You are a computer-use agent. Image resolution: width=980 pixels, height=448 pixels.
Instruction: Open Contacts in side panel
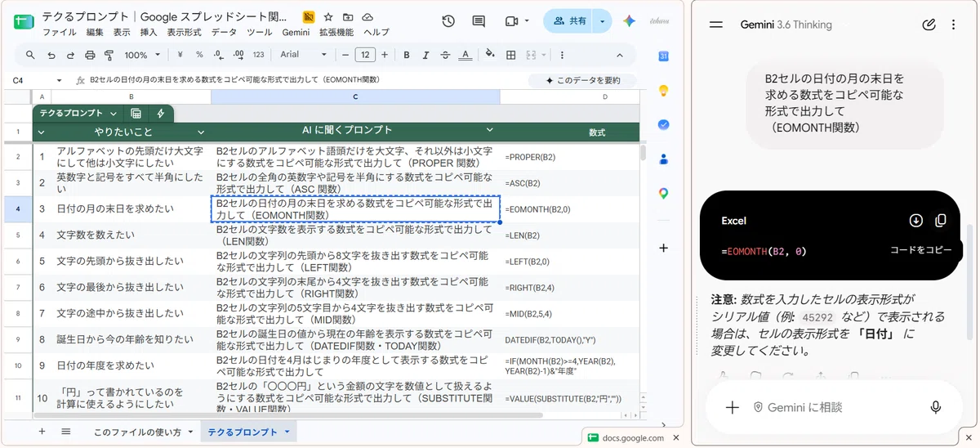[x=663, y=159]
